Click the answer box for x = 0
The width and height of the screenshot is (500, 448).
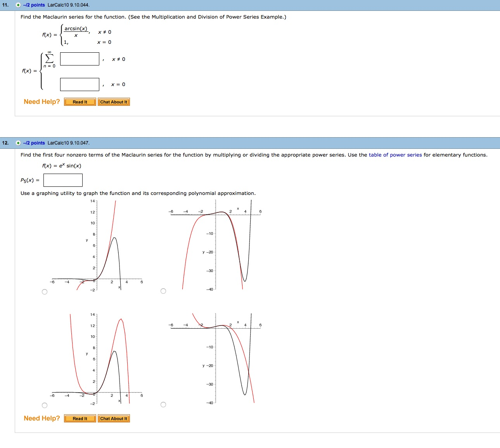(79, 84)
